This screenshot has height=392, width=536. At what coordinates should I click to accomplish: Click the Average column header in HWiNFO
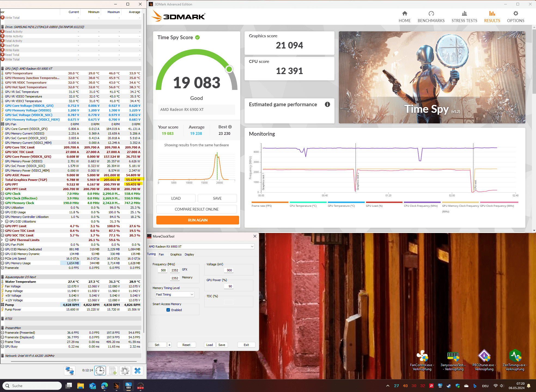[x=135, y=12]
